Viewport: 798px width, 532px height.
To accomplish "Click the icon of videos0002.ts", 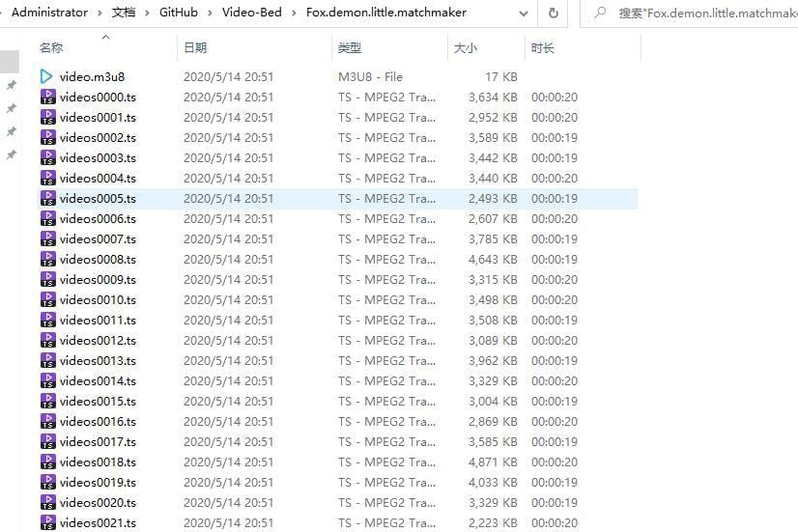I will (x=48, y=137).
